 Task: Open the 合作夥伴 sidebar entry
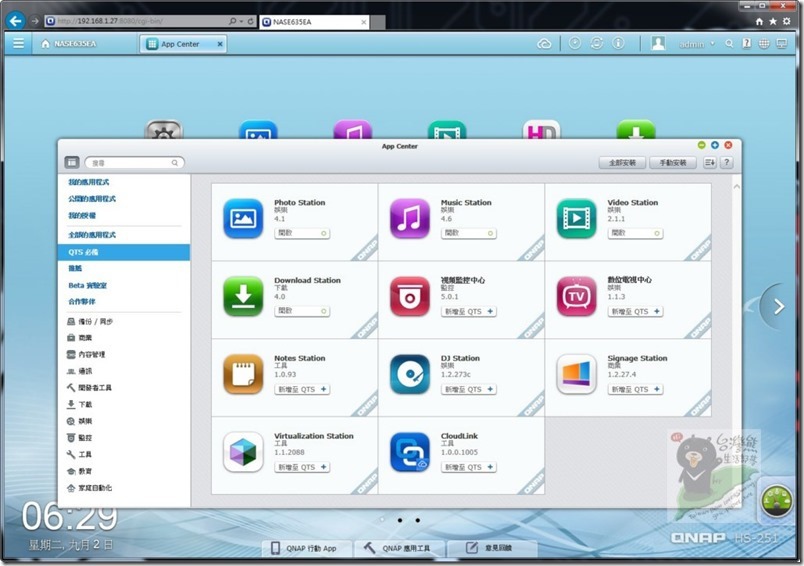pos(82,301)
